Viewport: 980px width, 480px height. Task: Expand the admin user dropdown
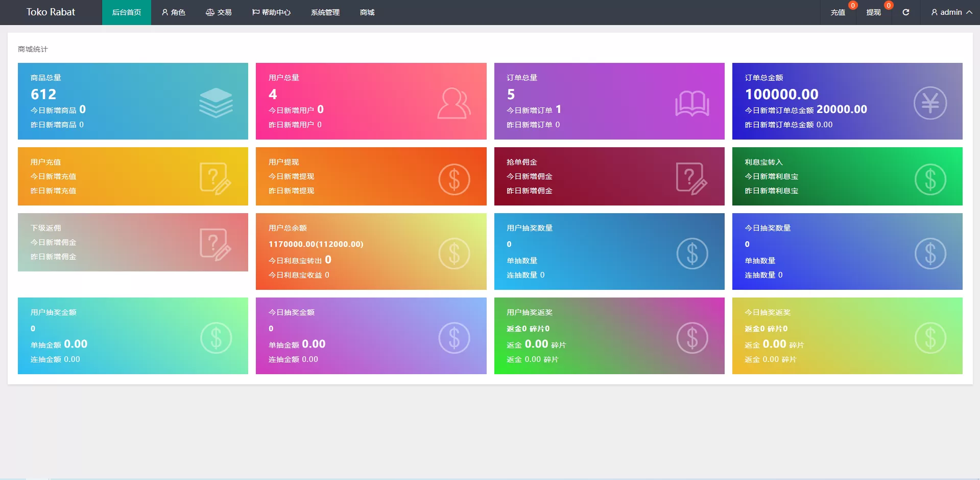point(951,12)
